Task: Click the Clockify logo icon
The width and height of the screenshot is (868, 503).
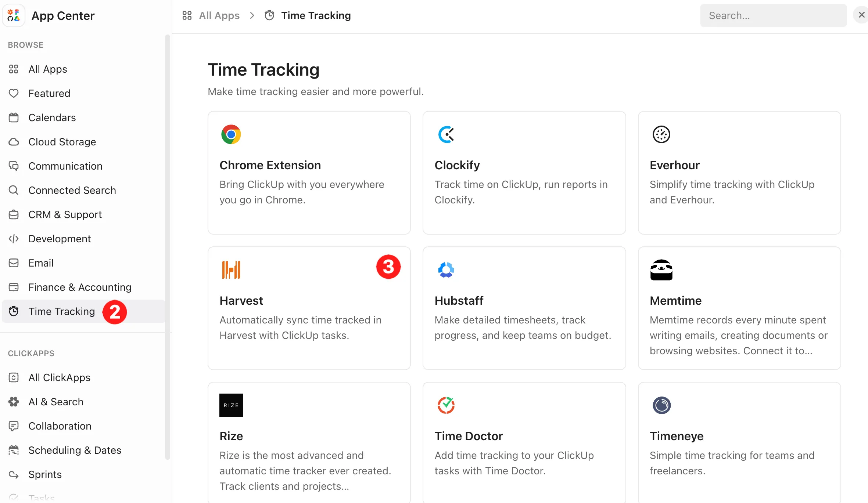Action: click(x=446, y=134)
